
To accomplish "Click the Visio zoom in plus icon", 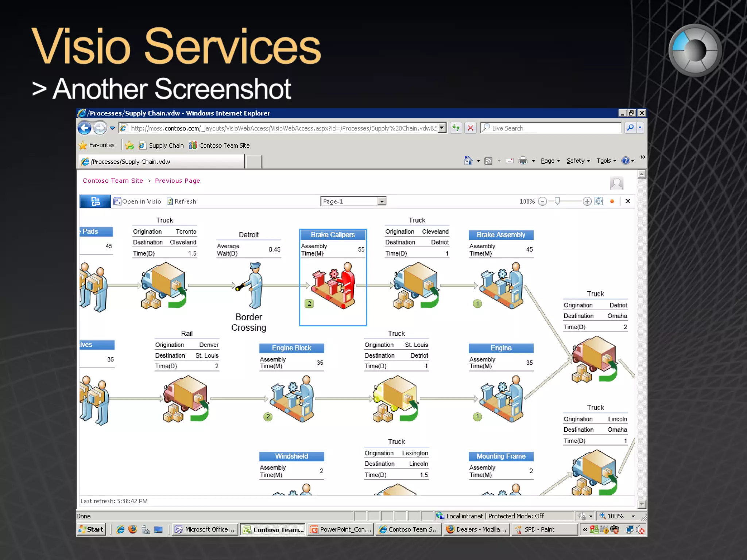I will point(587,201).
